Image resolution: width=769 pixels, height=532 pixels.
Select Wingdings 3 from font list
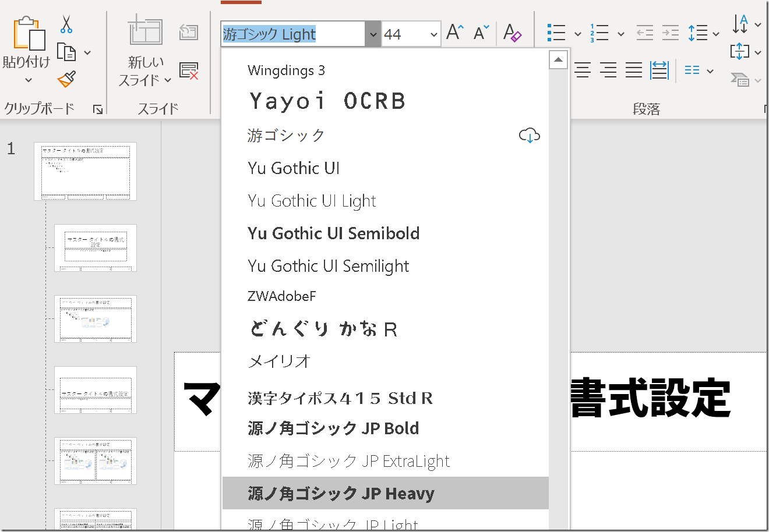tap(385, 70)
